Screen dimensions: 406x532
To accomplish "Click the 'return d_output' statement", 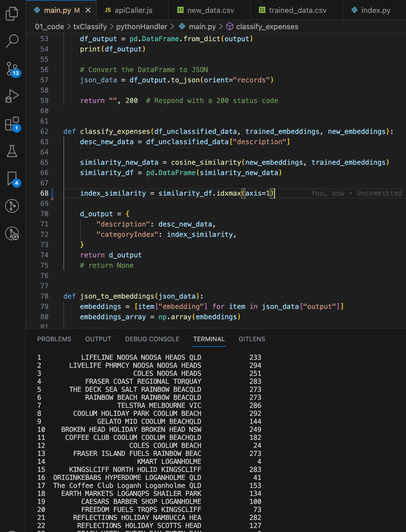I will pyautogui.click(x=111, y=255).
